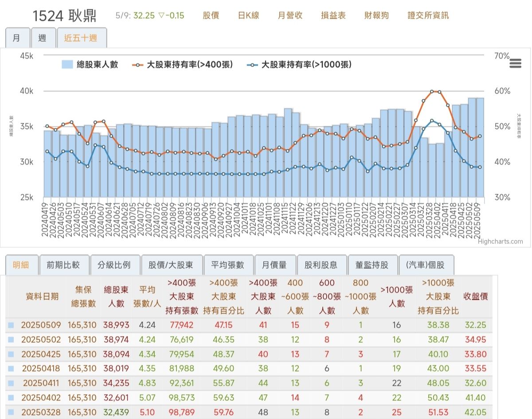Image resolution: width=532 pixels, height=419 pixels.
Task: Click the blue square beside 20250509 row
Action: (11, 325)
